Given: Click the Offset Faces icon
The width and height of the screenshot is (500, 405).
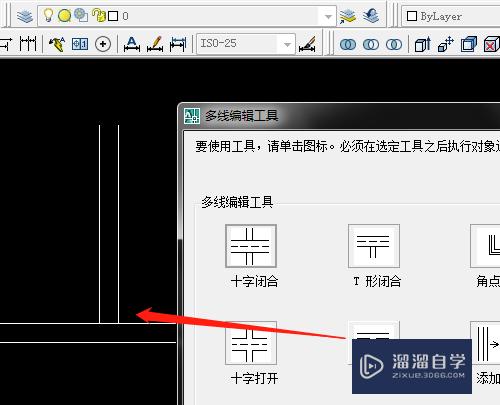Looking at the screenshot, I should click(469, 44).
